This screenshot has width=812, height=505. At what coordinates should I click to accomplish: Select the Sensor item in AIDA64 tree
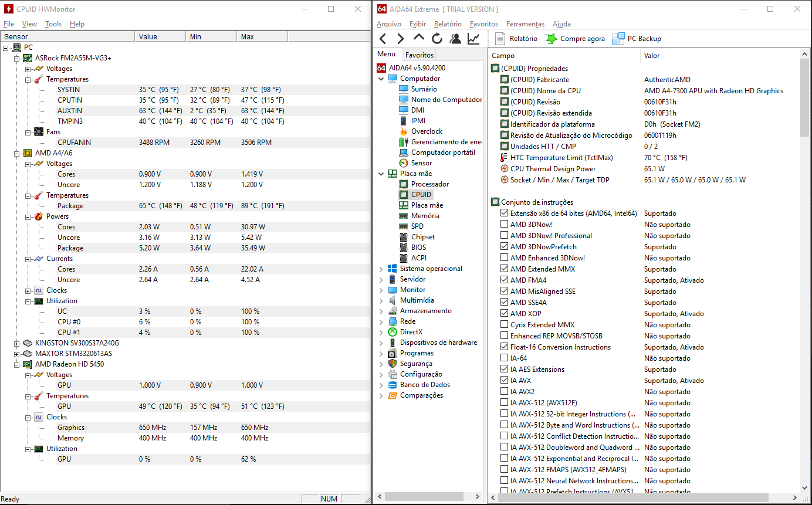(x=421, y=163)
